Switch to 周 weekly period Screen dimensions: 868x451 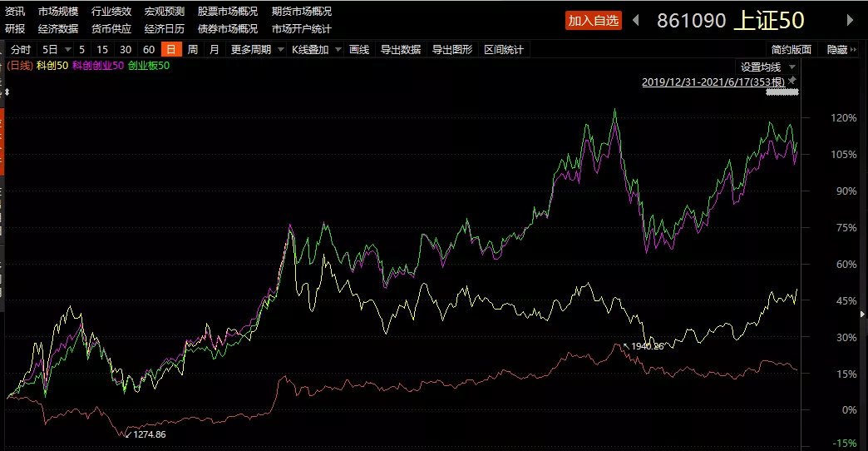pyautogui.click(x=192, y=50)
